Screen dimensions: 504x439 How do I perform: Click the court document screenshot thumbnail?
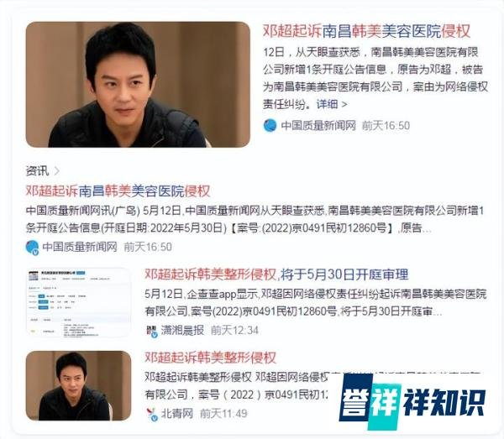coord(78,302)
